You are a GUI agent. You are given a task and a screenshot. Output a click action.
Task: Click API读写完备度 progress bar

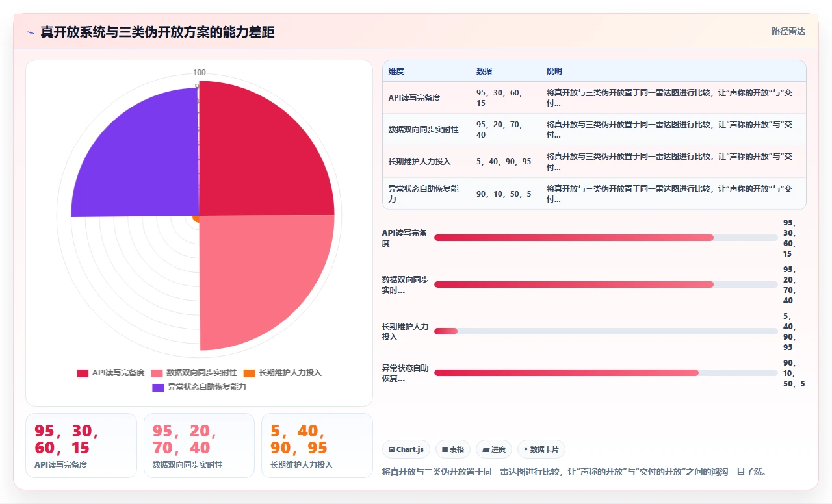(x=606, y=238)
